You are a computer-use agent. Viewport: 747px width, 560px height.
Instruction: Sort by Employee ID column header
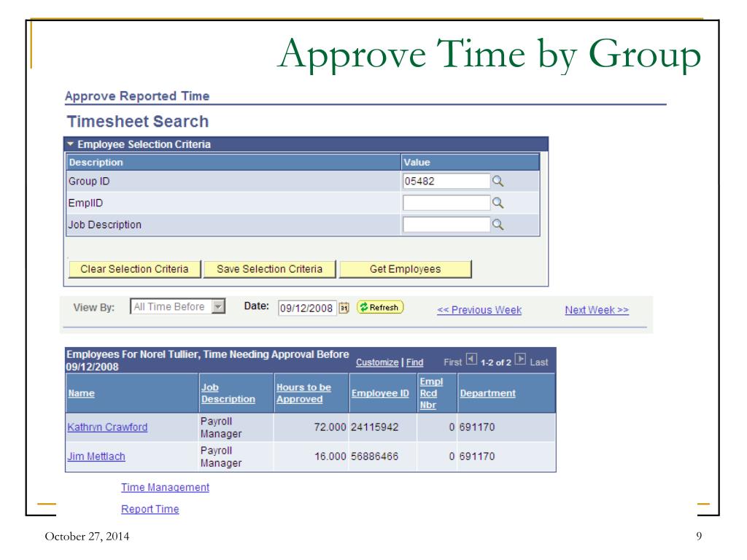click(380, 393)
